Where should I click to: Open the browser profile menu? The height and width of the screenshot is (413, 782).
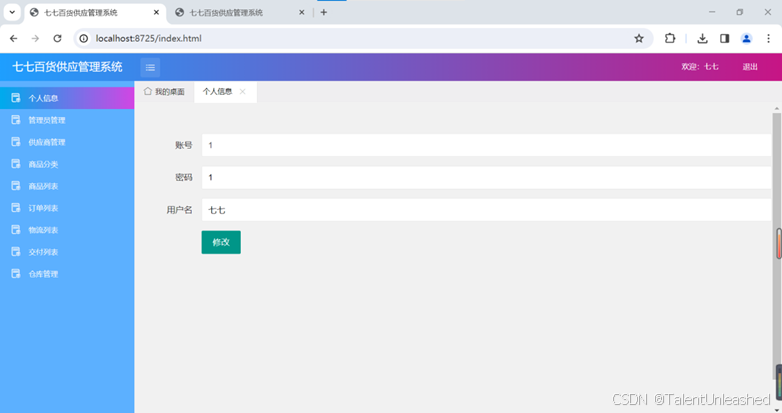pyautogui.click(x=747, y=38)
